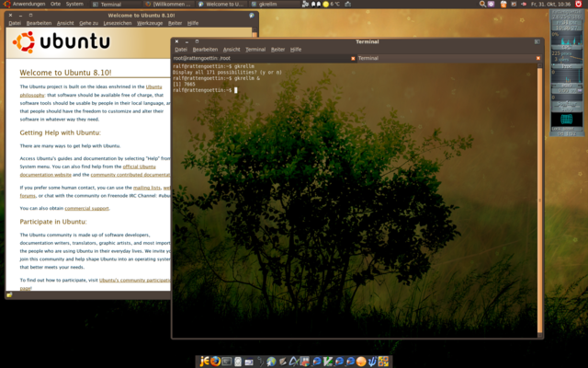Launch the Vim icon in the dock
Image resolution: width=588 pixels, height=368 pixels.
point(327,362)
